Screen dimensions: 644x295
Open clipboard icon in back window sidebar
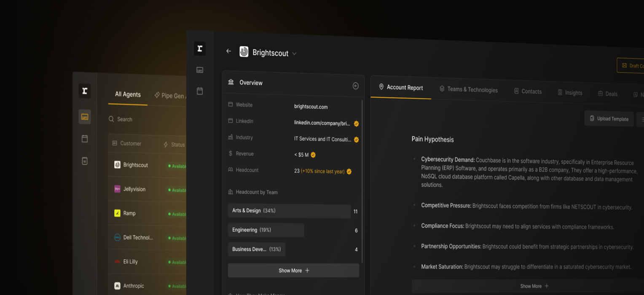[x=85, y=161]
